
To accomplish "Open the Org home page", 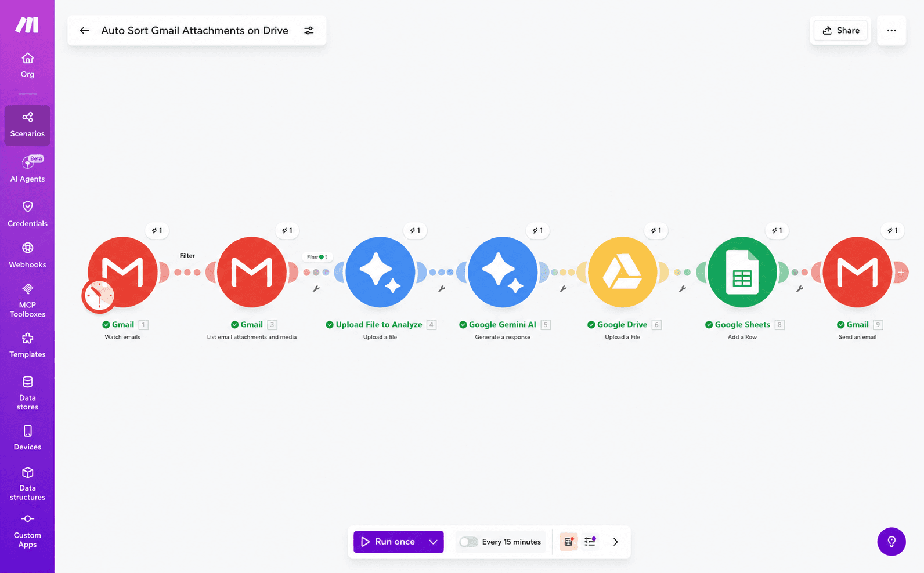I will (x=27, y=65).
